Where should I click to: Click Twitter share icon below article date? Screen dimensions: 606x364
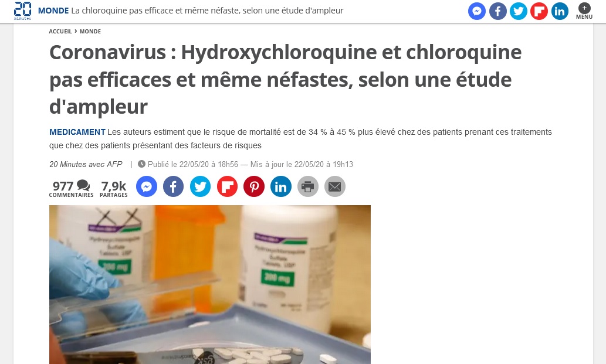[200, 187]
